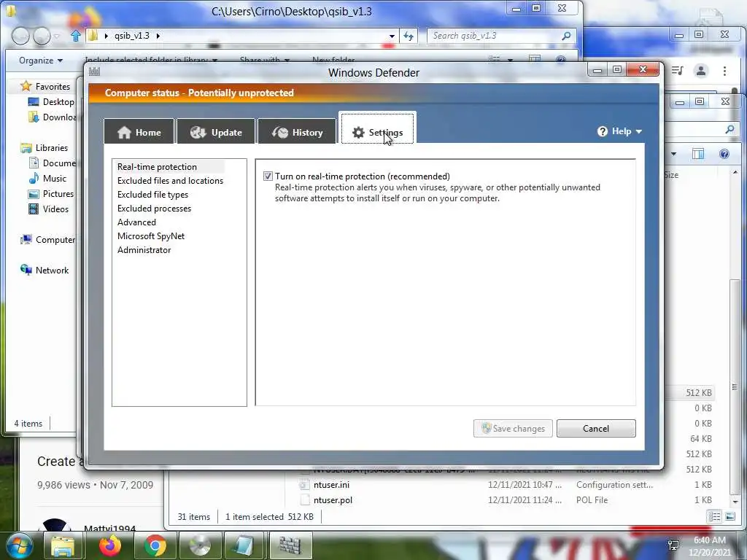Open the browser three-dot menu
Image resolution: width=747 pixels, height=560 pixels.
[x=724, y=71]
